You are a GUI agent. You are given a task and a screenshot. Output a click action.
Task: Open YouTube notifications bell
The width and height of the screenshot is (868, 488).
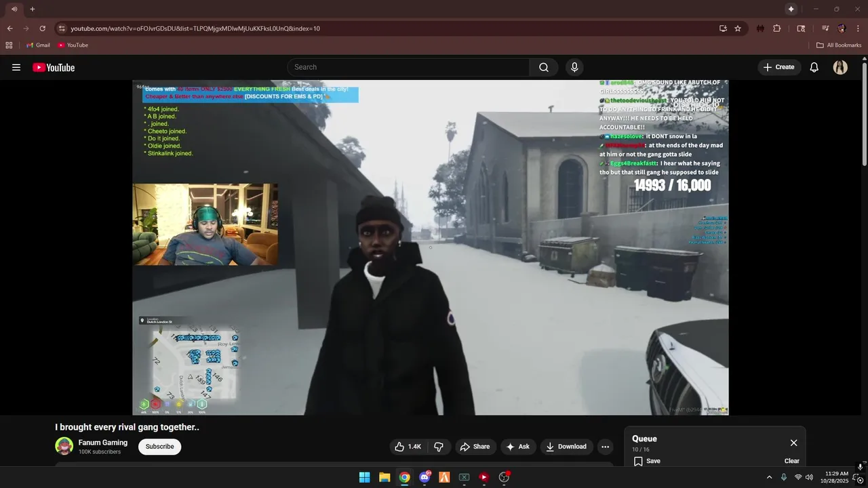coord(814,67)
